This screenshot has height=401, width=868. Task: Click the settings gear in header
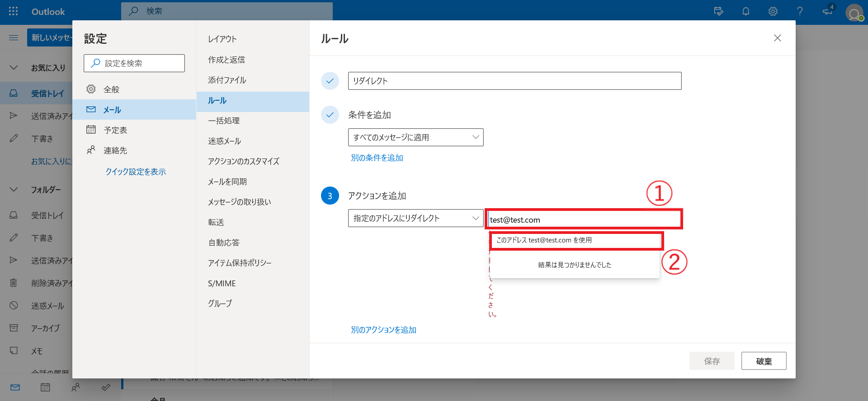tap(773, 11)
